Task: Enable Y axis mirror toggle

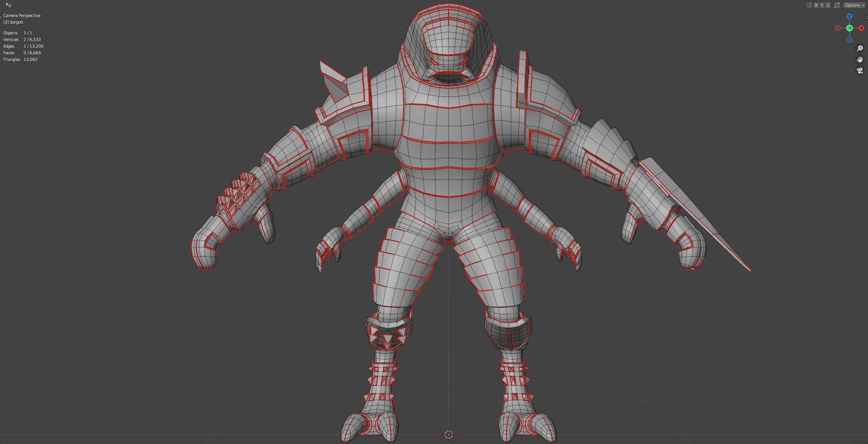Action: pyautogui.click(x=822, y=5)
